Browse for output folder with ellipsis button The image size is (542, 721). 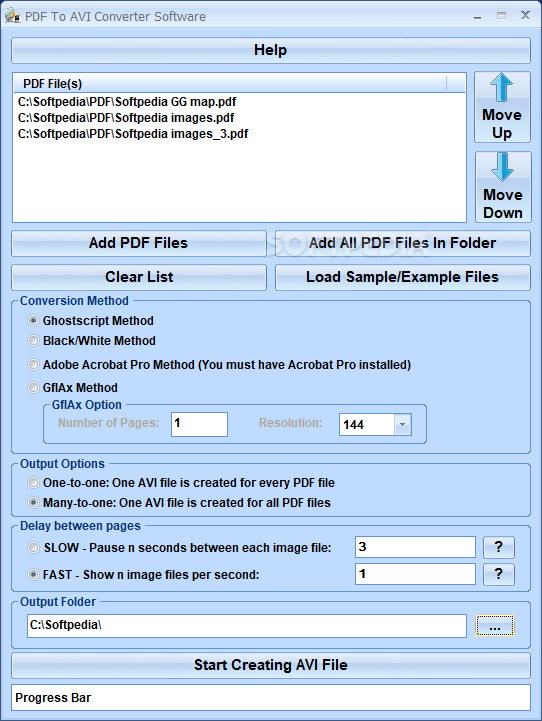[x=495, y=626]
